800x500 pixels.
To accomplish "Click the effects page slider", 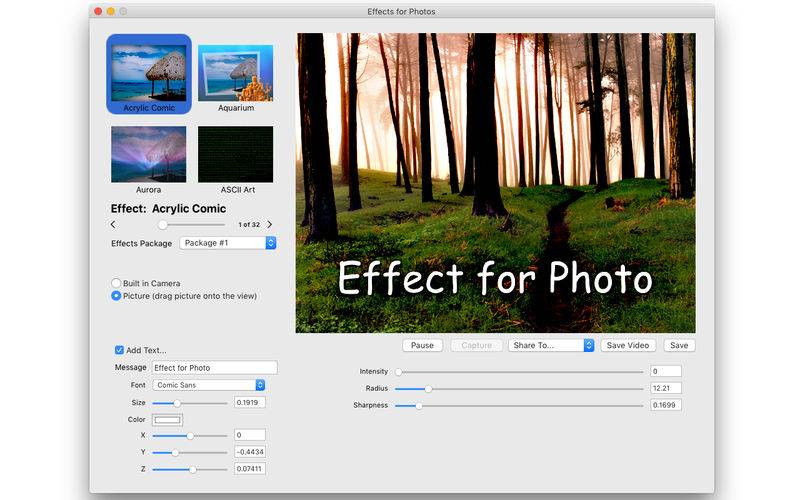I will (191, 224).
